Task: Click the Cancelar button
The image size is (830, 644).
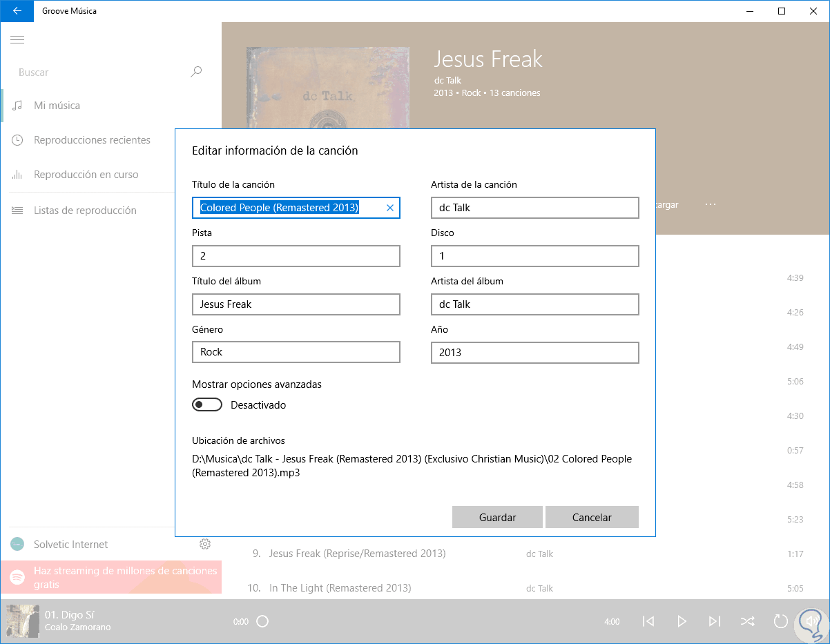Action: (x=592, y=517)
